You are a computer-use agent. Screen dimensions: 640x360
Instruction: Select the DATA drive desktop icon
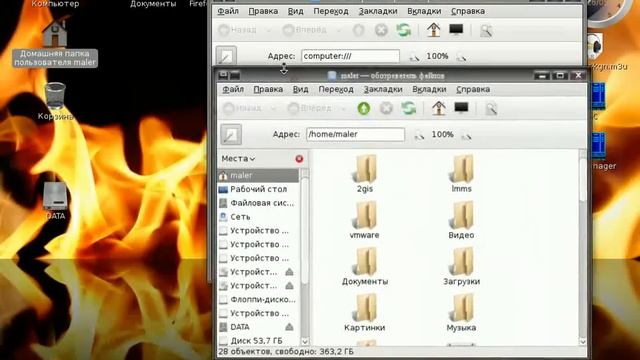tap(55, 200)
